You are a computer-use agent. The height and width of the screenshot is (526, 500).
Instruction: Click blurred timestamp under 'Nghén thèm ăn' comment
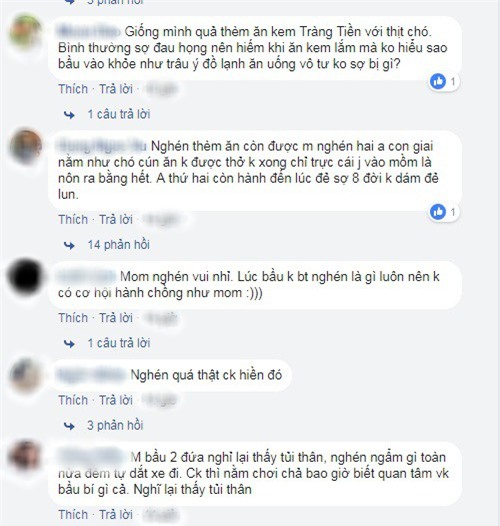pos(161,220)
